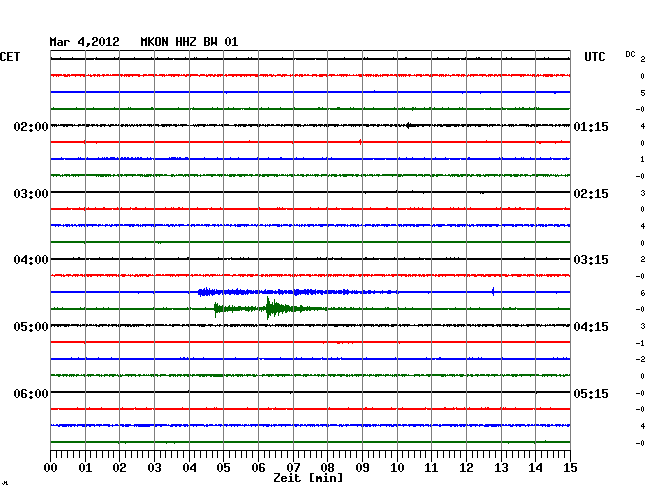Click the CET time label "03:00"

pyautogui.click(x=31, y=194)
